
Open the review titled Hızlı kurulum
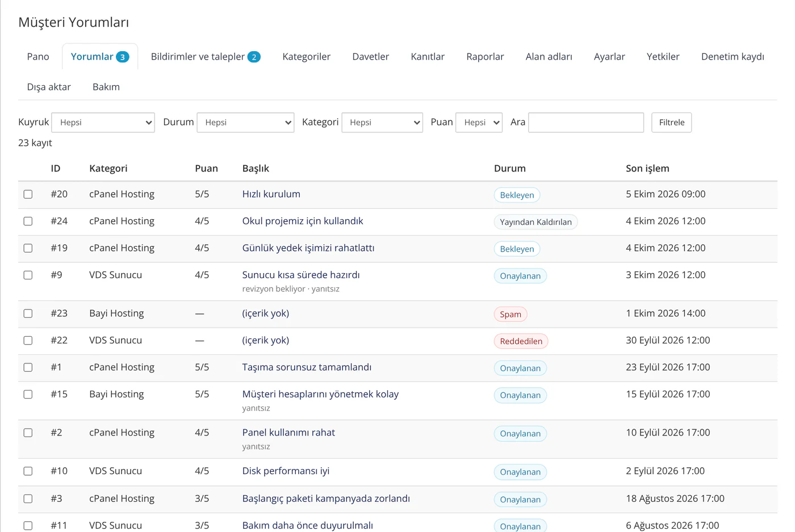pyautogui.click(x=271, y=194)
